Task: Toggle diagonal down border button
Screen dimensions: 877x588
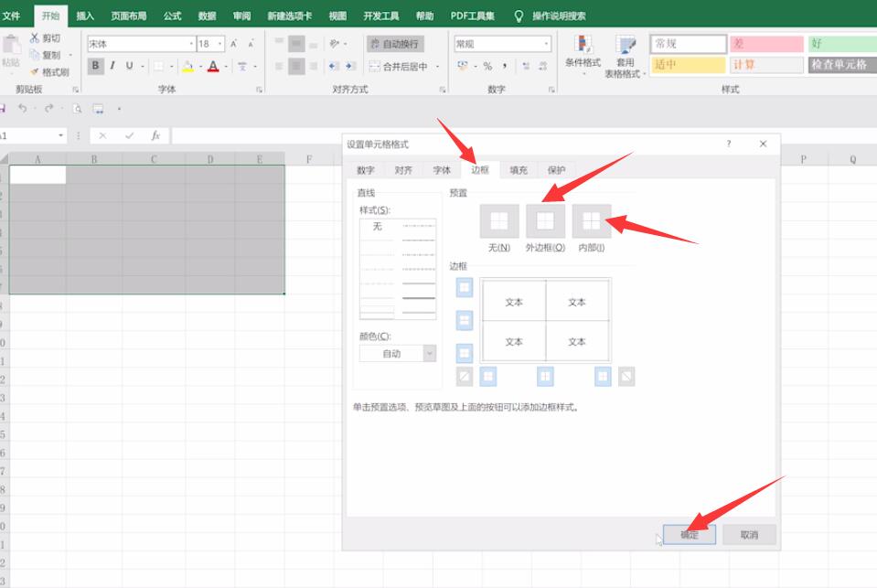Action: (626, 377)
